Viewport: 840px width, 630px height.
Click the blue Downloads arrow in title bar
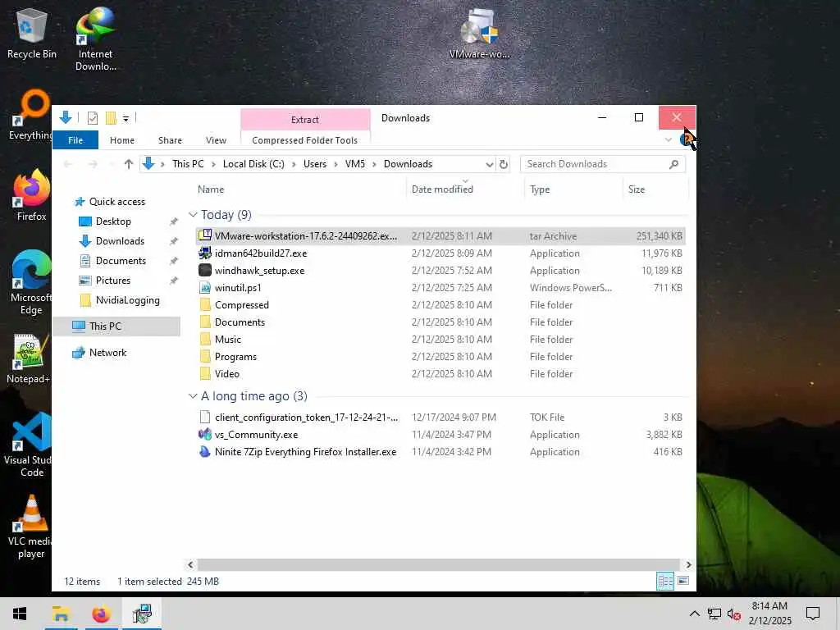click(x=66, y=117)
